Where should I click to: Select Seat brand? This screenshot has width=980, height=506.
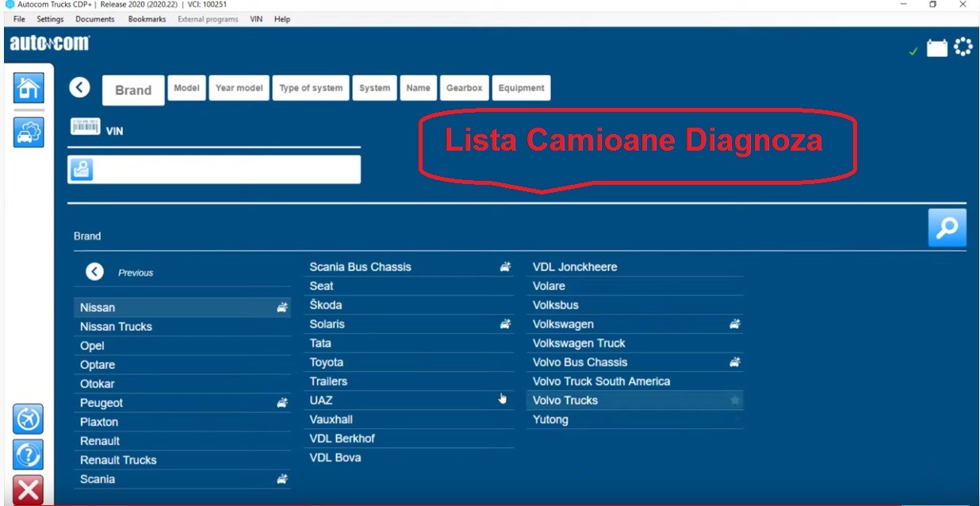point(409,286)
